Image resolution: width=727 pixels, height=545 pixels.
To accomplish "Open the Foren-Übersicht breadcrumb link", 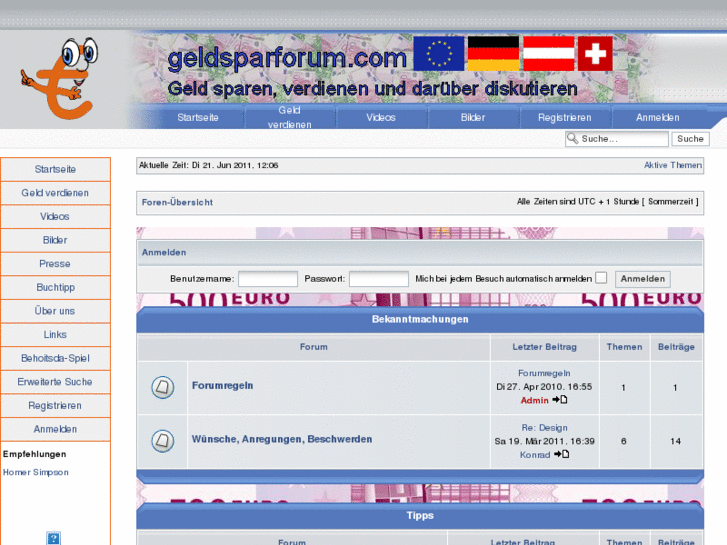I will 177,202.
